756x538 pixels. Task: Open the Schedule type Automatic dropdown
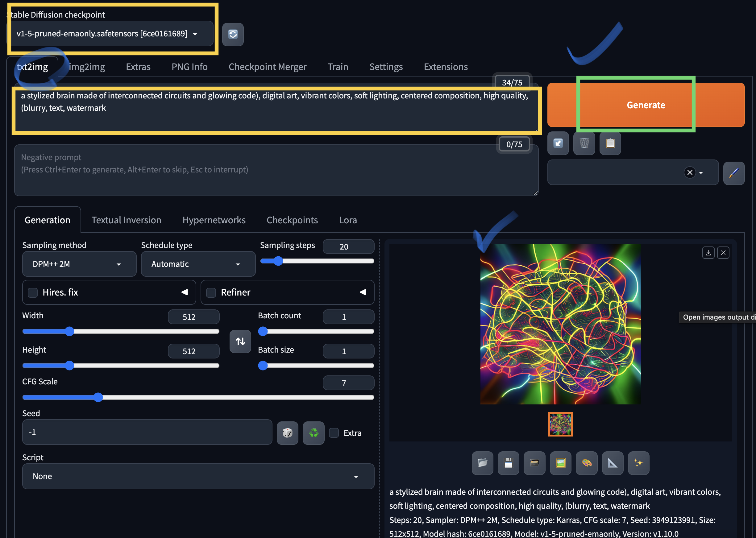tap(198, 264)
